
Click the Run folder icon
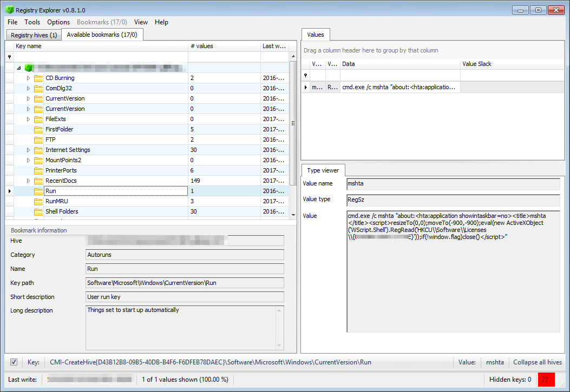point(38,191)
